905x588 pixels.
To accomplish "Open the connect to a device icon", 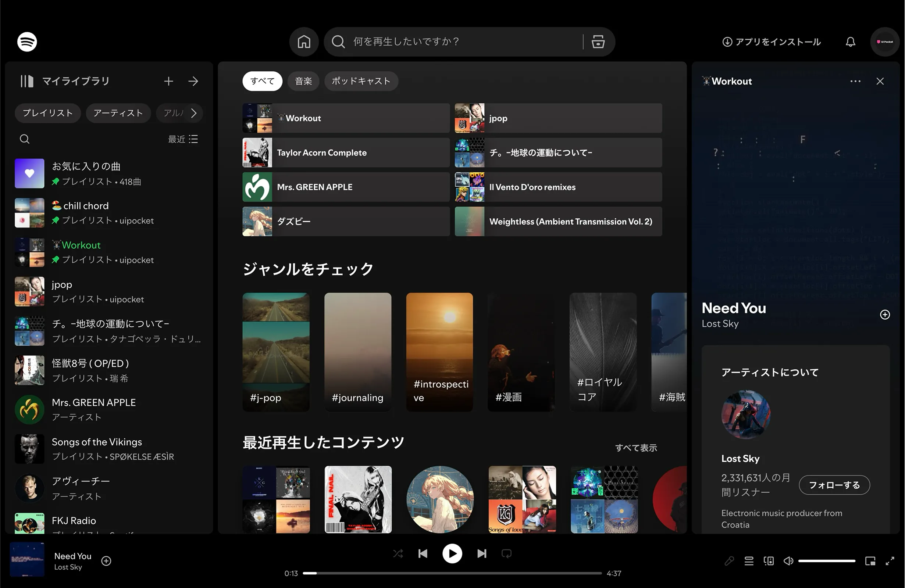I will point(769,561).
